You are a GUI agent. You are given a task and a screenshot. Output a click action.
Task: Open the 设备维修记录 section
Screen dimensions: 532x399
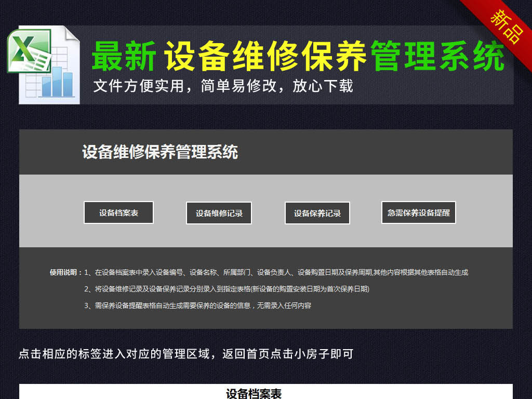(219, 212)
